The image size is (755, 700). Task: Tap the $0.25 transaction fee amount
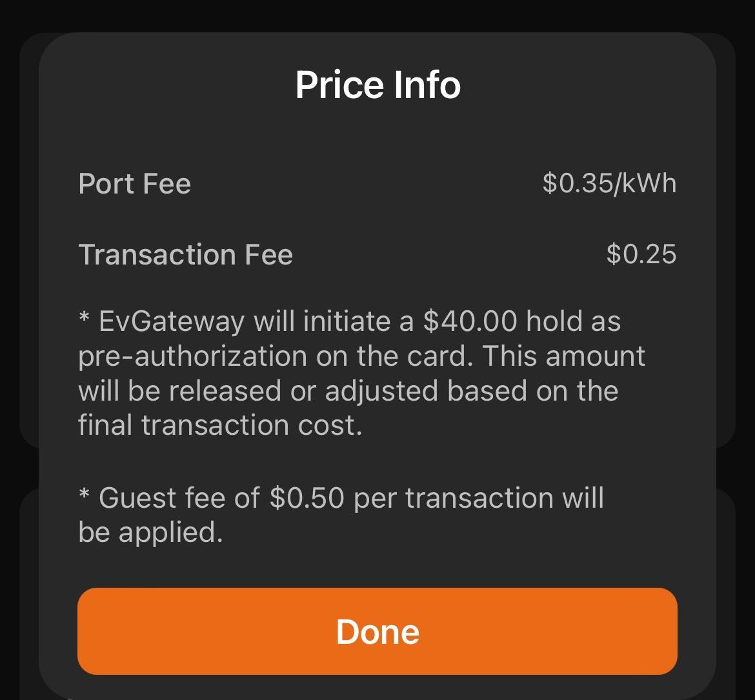click(x=641, y=254)
